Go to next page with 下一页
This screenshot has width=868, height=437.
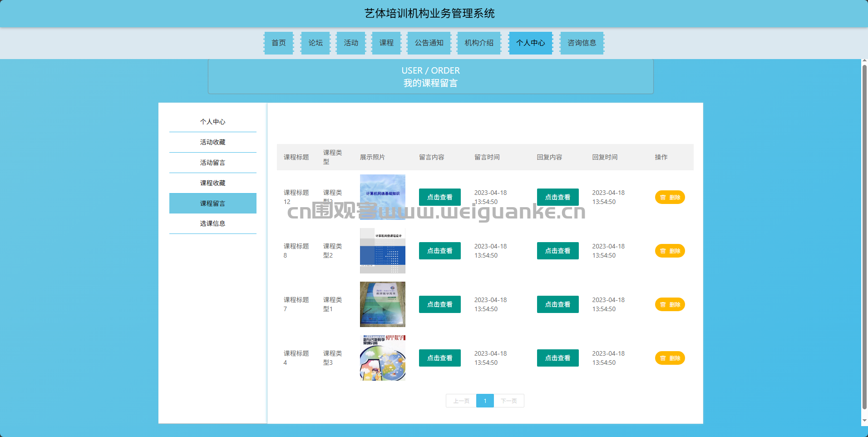pos(509,401)
